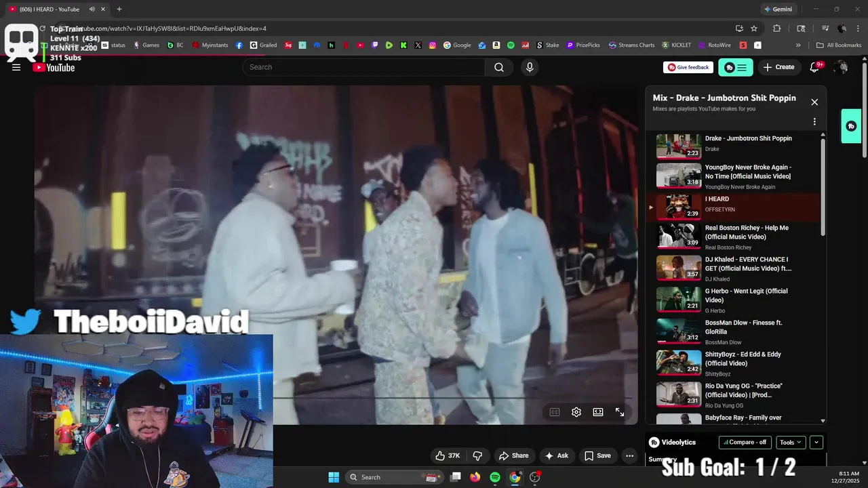The height and width of the screenshot is (488, 868).
Task: Open the All Bookmarks folder
Action: point(839,45)
